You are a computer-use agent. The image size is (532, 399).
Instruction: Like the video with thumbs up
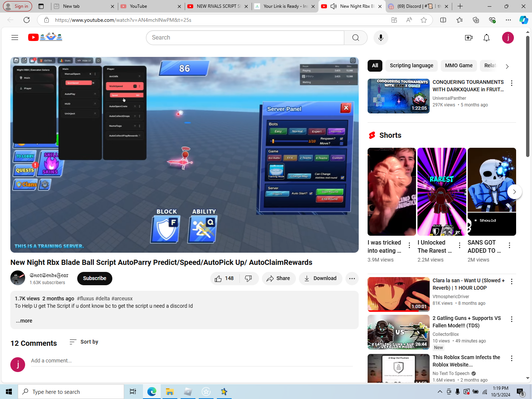225,279
